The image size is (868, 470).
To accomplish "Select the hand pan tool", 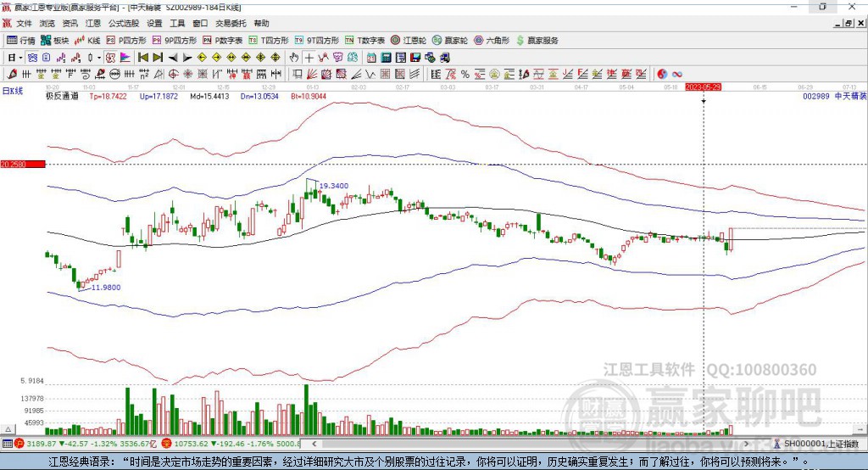I will point(294,58).
